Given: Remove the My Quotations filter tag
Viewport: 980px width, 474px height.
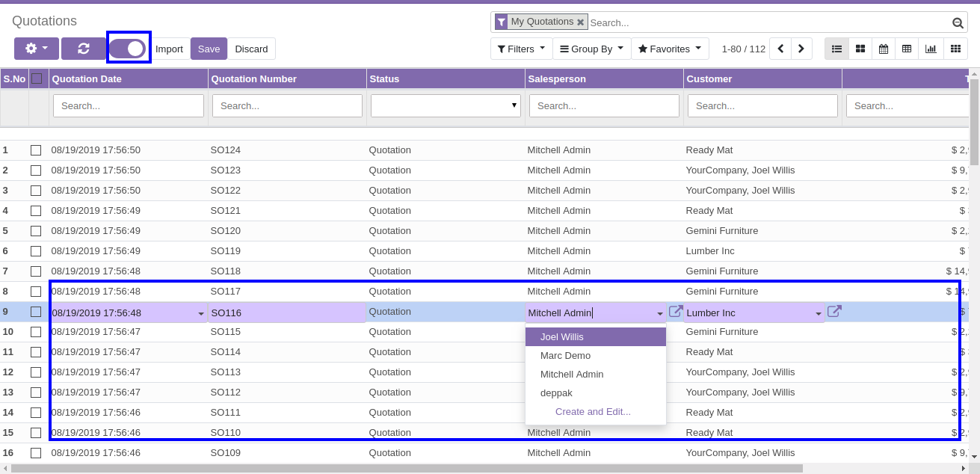Looking at the screenshot, I should (580, 22).
